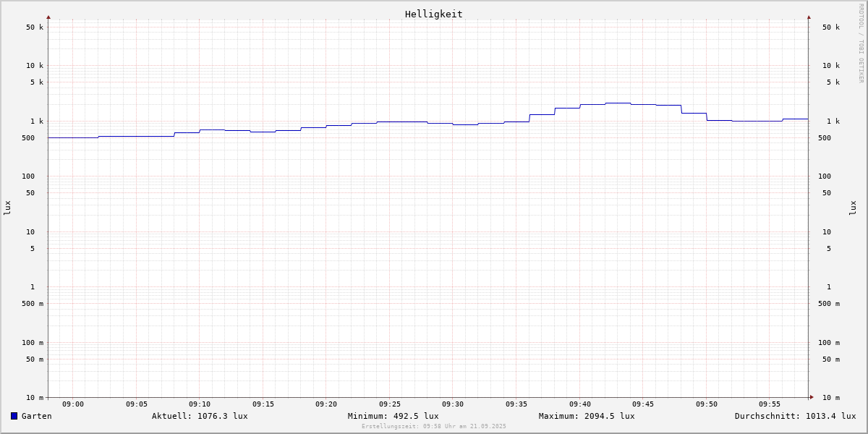The height and width of the screenshot is (434, 868).
Task: Click the 09:00 time axis label
Action: click(73, 404)
